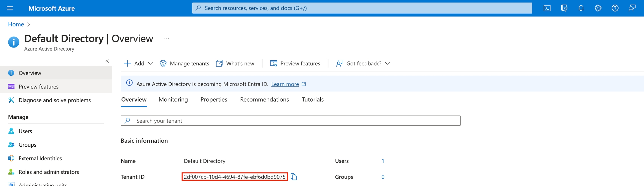
Task: Click the Default Directory info icon
Action: point(14,42)
